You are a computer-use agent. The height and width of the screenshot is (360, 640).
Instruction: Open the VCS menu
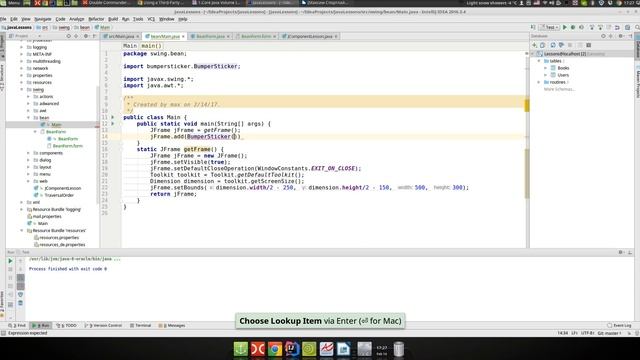click(x=151, y=19)
